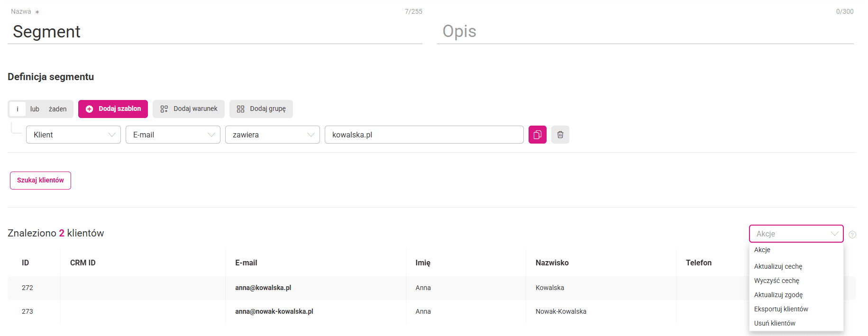Click the help question mark icon
Screen dimensions: 868x336
click(852, 235)
